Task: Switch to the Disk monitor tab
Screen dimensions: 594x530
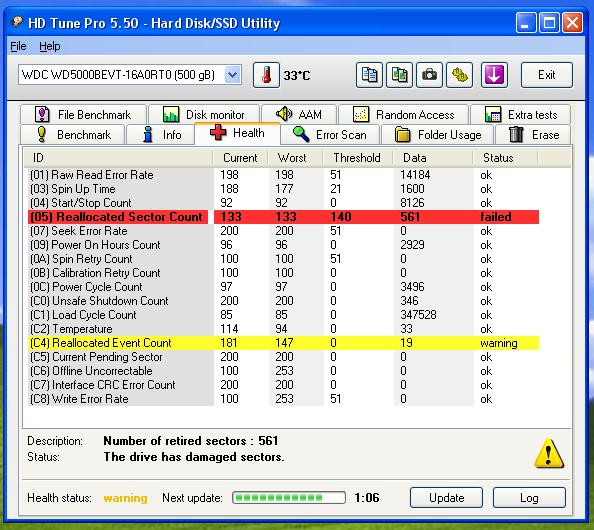Action: (204, 114)
